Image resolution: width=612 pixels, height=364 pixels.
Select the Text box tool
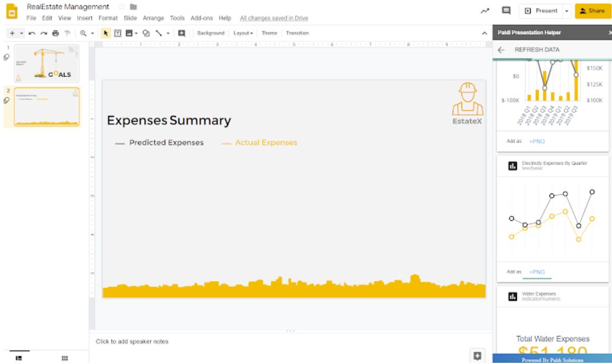coord(118,33)
